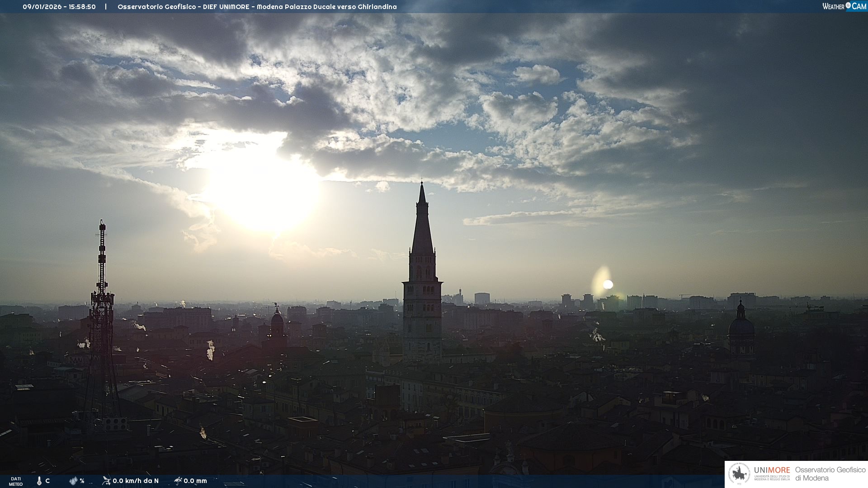Click the UNIMORE horseman seal logo
The width and height of the screenshot is (868, 488).
pos(739,474)
